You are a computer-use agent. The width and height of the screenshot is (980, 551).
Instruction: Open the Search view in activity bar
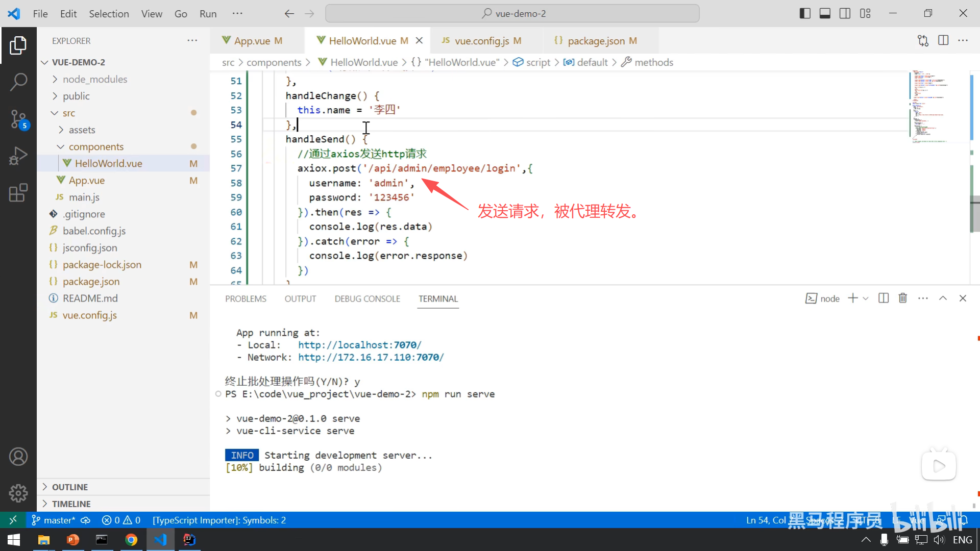coord(18,82)
